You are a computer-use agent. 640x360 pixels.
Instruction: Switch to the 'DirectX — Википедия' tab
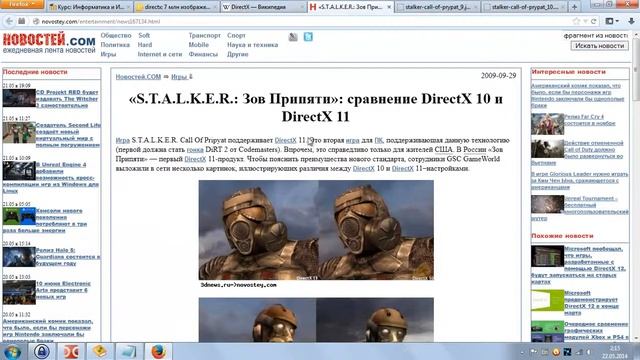pyautogui.click(x=263, y=7)
